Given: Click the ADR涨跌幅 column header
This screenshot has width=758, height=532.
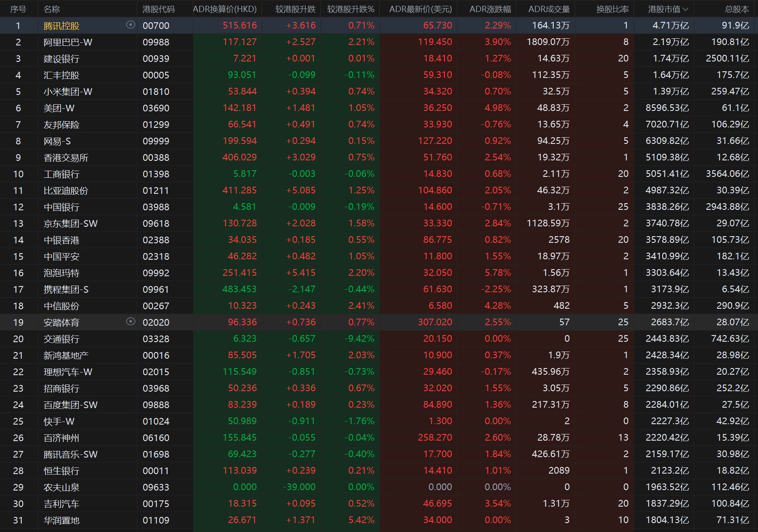Looking at the screenshot, I should 490,9.
